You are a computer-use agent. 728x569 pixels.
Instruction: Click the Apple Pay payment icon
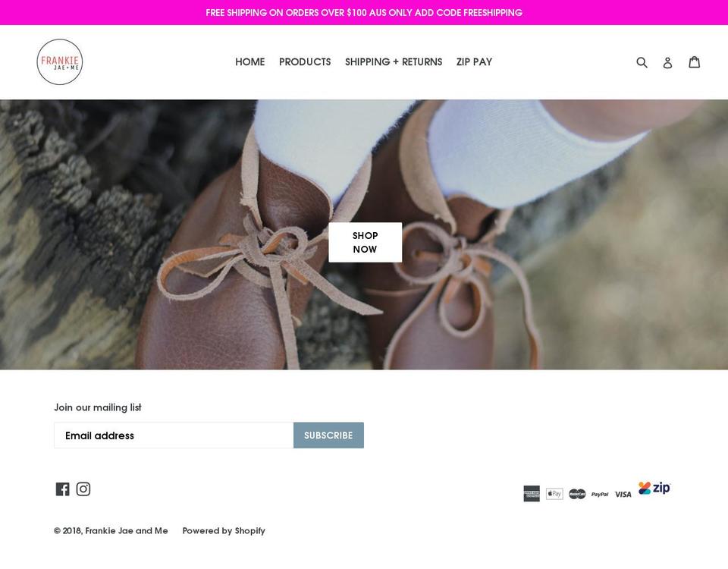[554, 493]
